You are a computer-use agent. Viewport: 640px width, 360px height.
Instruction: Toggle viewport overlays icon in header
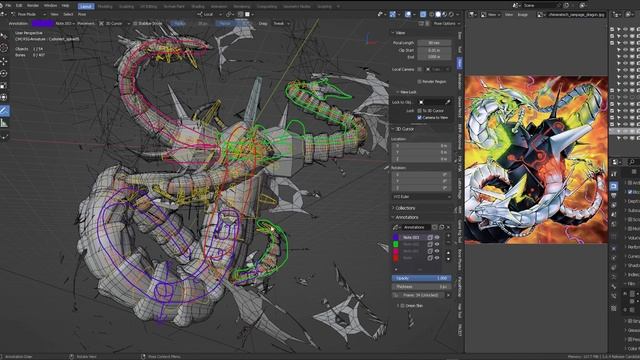[407, 14]
